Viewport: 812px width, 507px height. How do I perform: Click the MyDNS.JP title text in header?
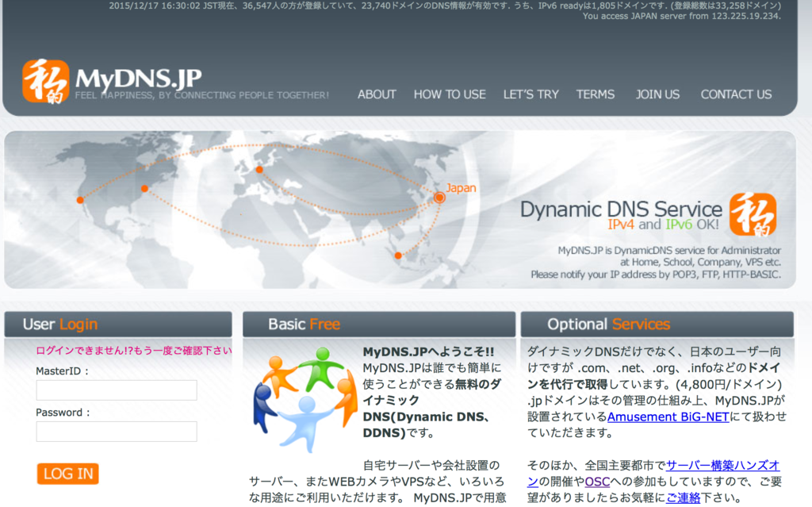pos(138,79)
